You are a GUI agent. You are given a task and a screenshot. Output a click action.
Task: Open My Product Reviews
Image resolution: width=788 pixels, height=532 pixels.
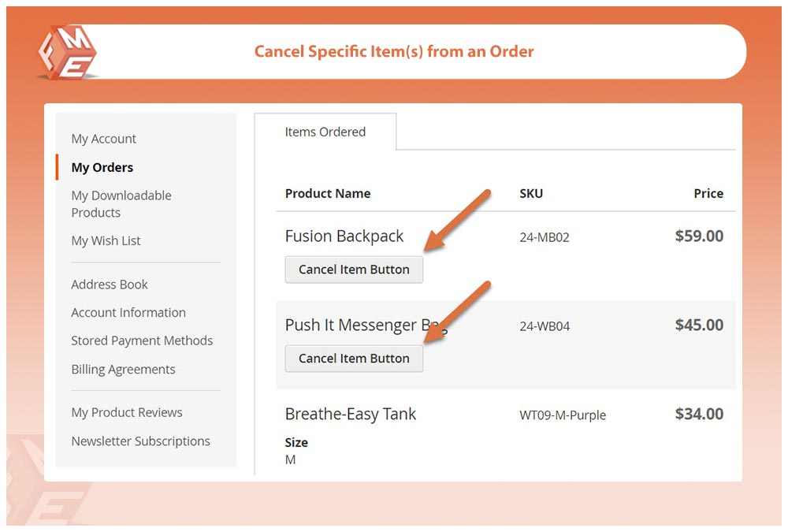[x=126, y=412]
